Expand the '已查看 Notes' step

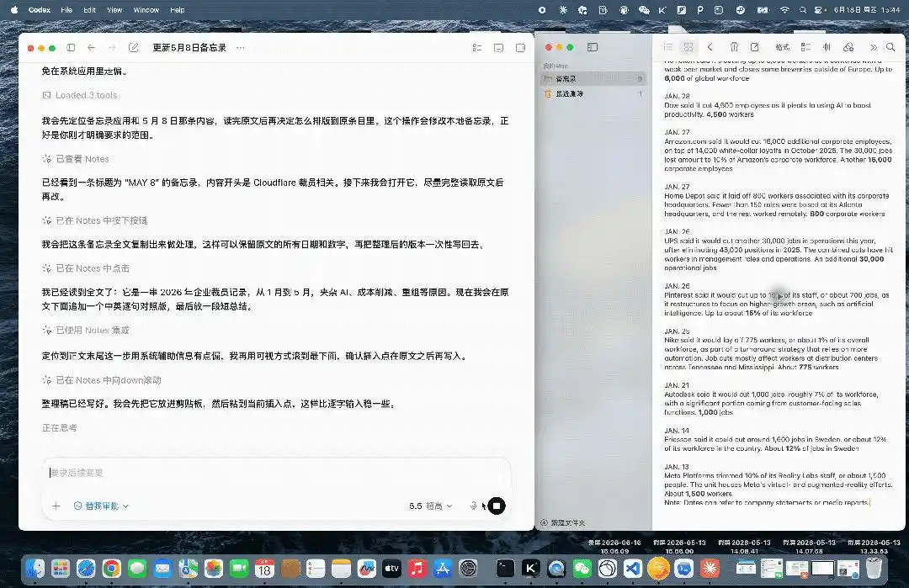tap(76, 159)
